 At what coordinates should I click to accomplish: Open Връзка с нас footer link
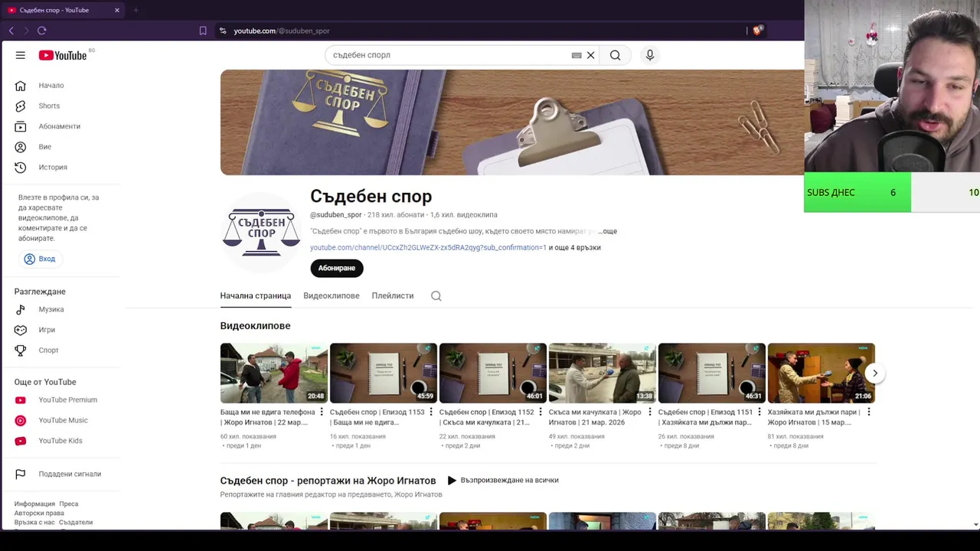click(x=34, y=523)
